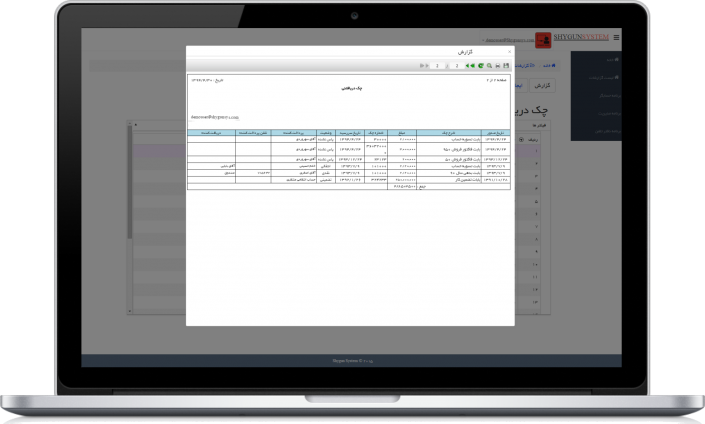This screenshot has height=424, width=705.
Task: Close the گزارش report dialog
Action: pyautogui.click(x=509, y=51)
